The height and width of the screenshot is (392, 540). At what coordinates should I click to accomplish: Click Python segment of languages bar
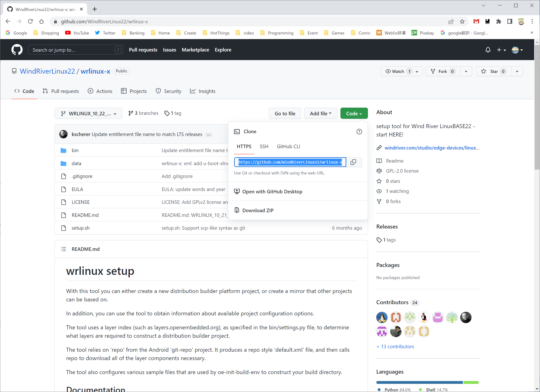click(419, 382)
